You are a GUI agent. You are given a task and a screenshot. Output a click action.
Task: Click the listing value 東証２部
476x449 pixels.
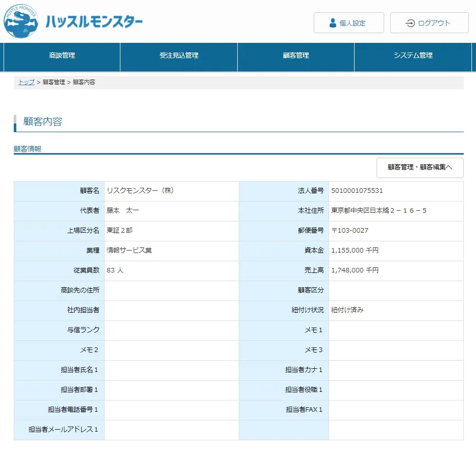pos(119,231)
